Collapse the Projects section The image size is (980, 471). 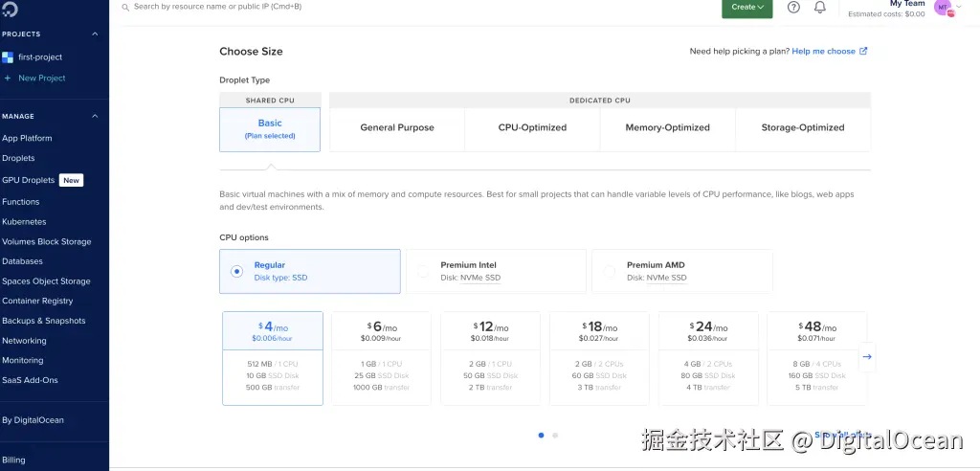click(95, 34)
